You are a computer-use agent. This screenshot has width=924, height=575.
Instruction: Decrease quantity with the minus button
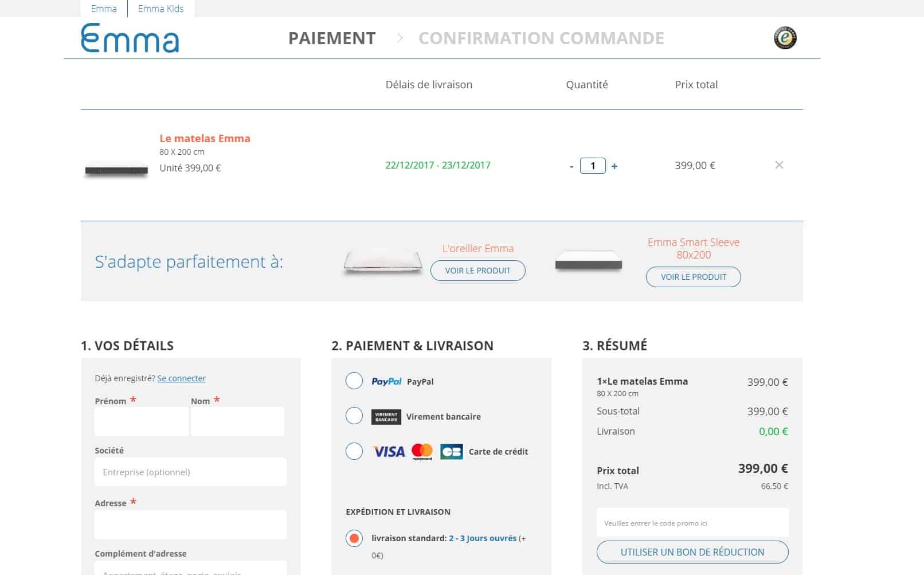click(x=571, y=166)
